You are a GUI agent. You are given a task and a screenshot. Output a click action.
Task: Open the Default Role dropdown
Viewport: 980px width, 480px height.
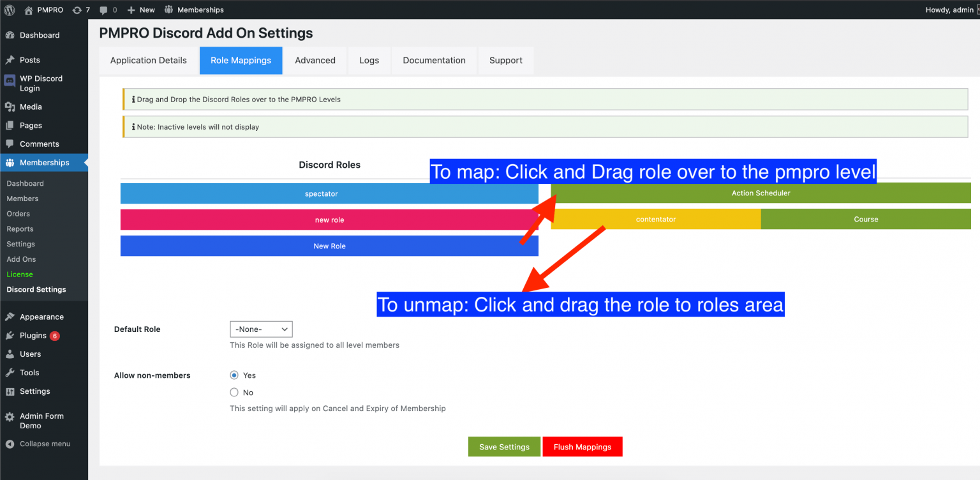point(260,329)
